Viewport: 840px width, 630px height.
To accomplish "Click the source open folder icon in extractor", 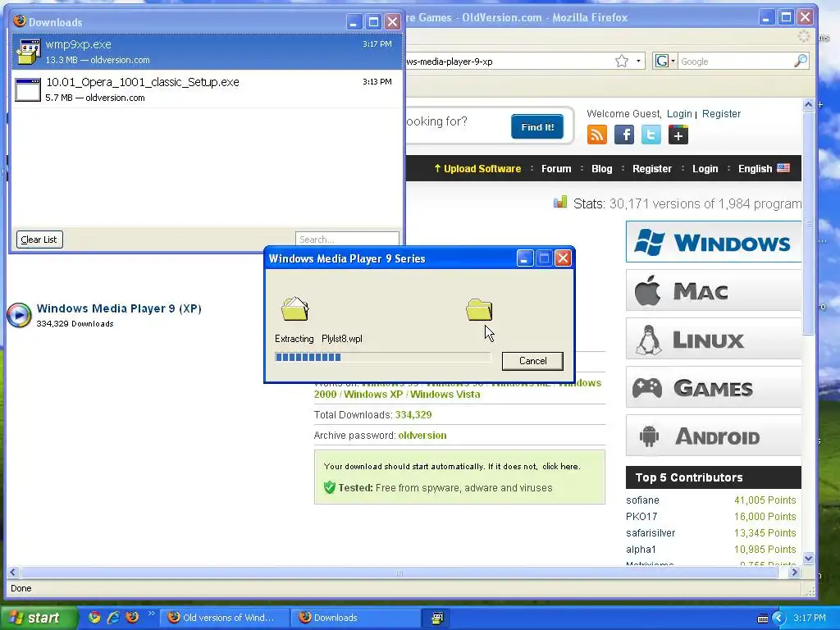I will [x=294, y=309].
